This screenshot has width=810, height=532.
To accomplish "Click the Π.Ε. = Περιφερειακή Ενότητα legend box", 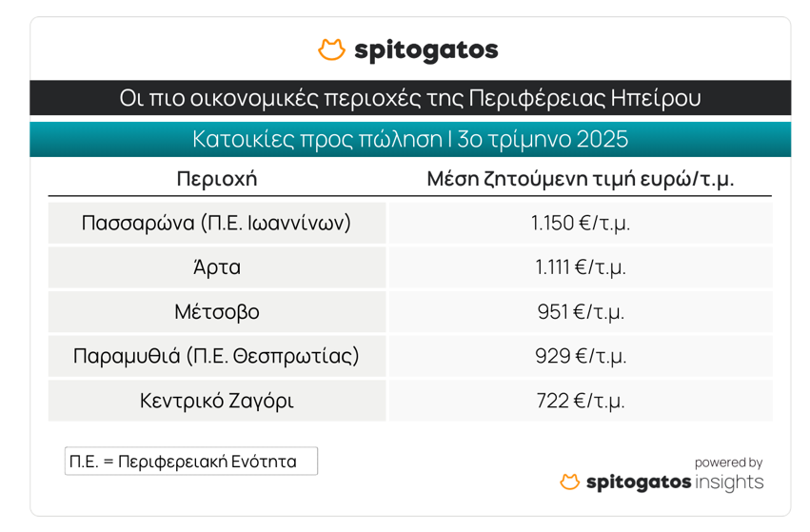I will [x=190, y=462].
